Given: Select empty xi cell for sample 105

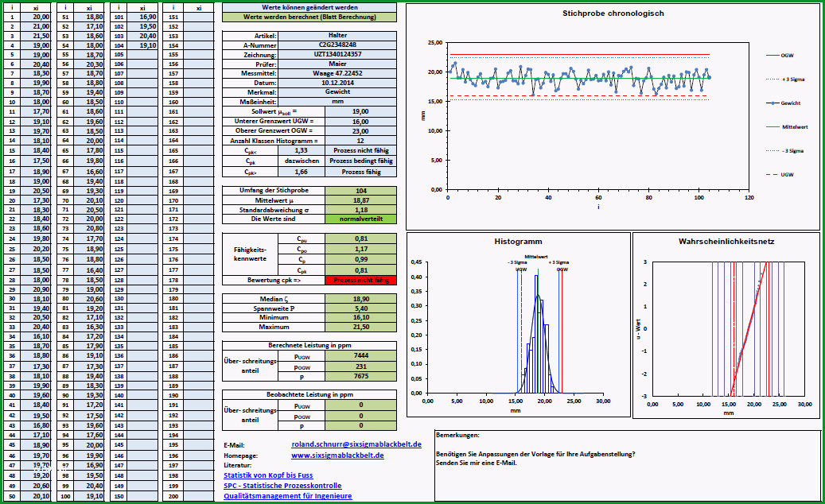Looking at the screenshot, I should pyautogui.click(x=142, y=55).
